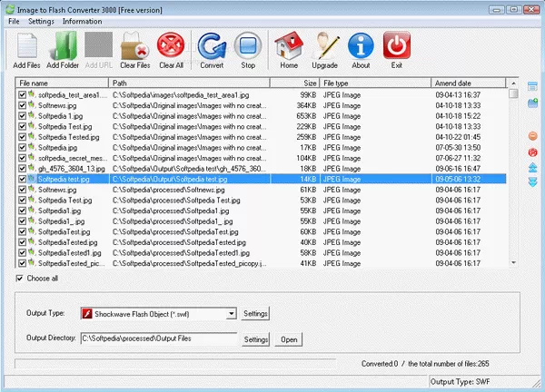Click the side panel add folder plus icon

coord(532,103)
